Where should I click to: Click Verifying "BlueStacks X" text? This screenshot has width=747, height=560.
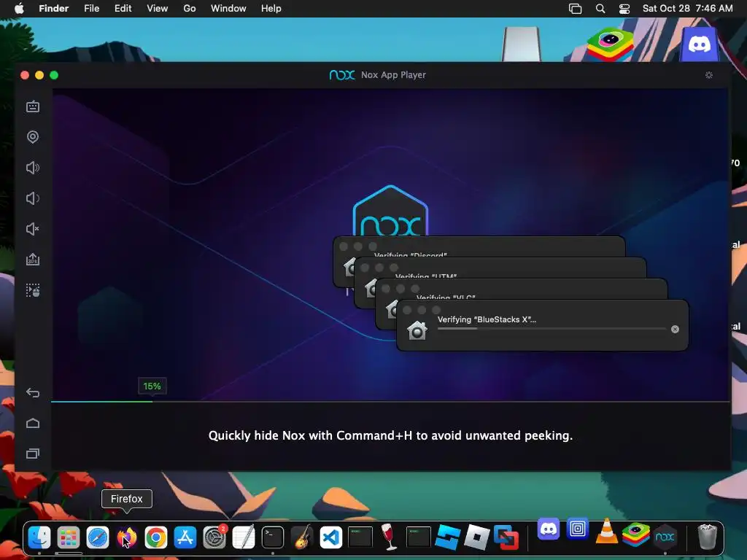pyautogui.click(x=487, y=319)
